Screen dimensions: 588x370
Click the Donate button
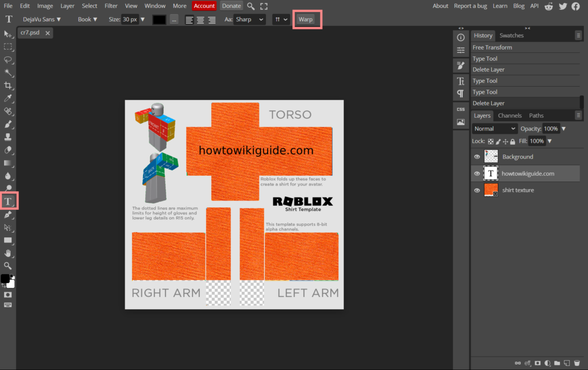231,6
